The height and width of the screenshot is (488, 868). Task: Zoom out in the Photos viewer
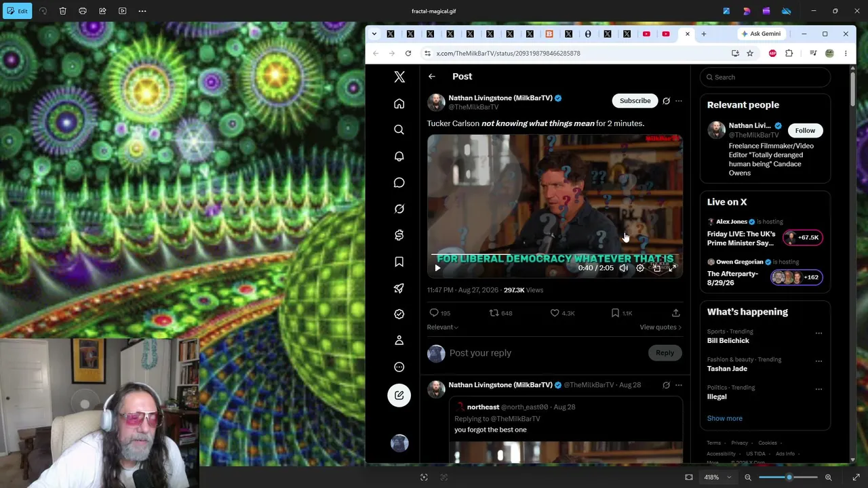pyautogui.click(x=748, y=477)
